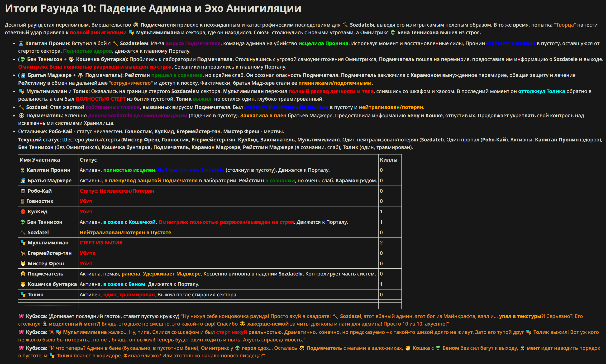The image size is (606, 364).
Task: Click the alien emoji in the '(Бен Теннисон + Кошечка бунтарка)' bullet
Action: (x=23, y=59)
